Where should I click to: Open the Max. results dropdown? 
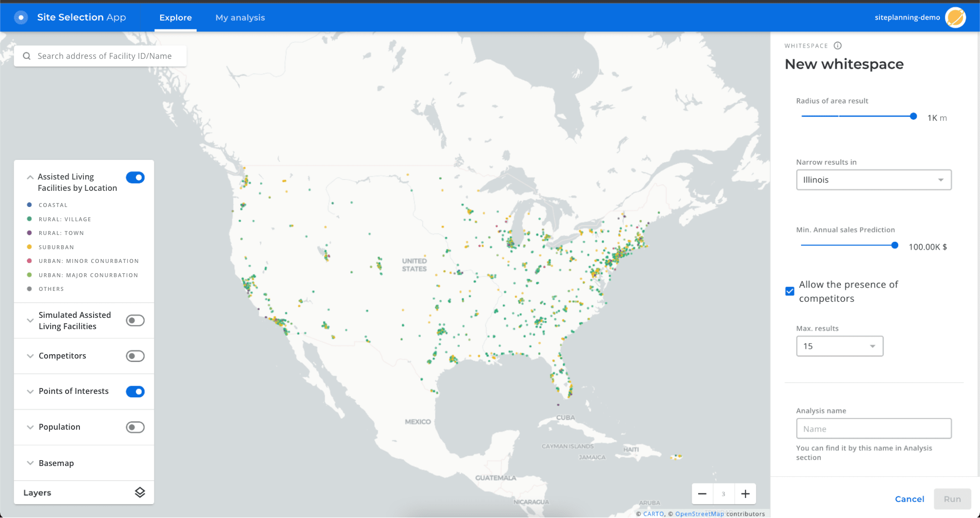click(x=839, y=346)
